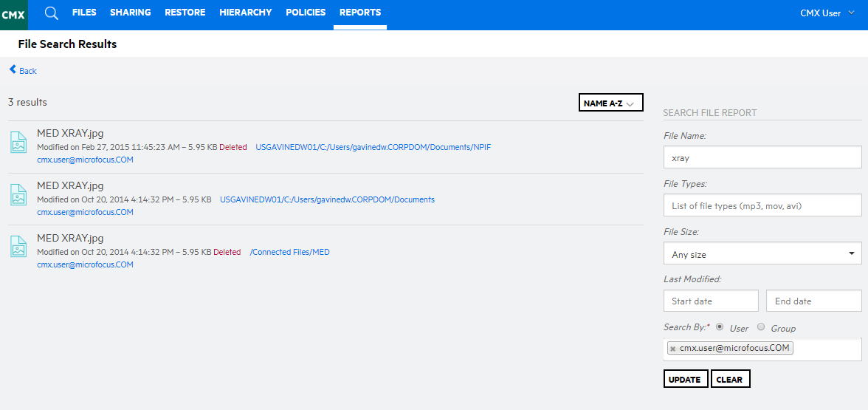Screen dimensions: 868x410
Task: Click the back arrow chevron icon
Action: [13, 69]
